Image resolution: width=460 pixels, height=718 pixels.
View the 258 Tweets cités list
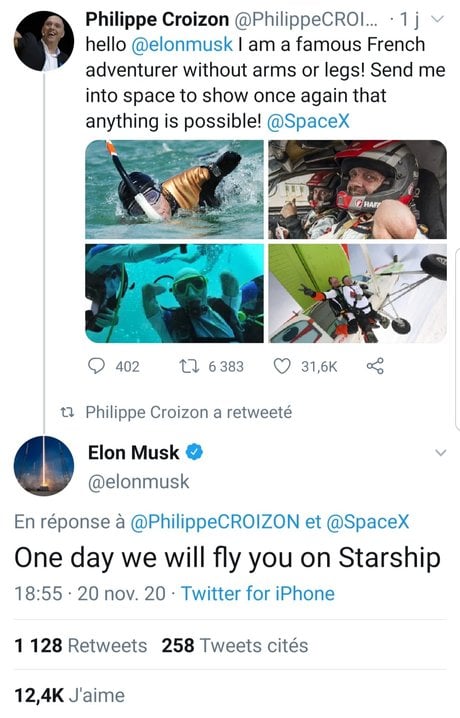point(235,646)
